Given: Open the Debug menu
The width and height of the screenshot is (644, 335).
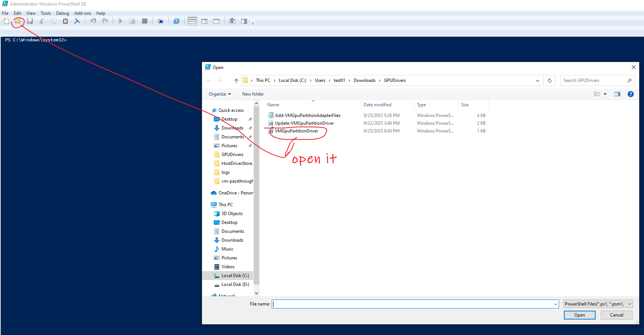Looking at the screenshot, I should [x=62, y=13].
